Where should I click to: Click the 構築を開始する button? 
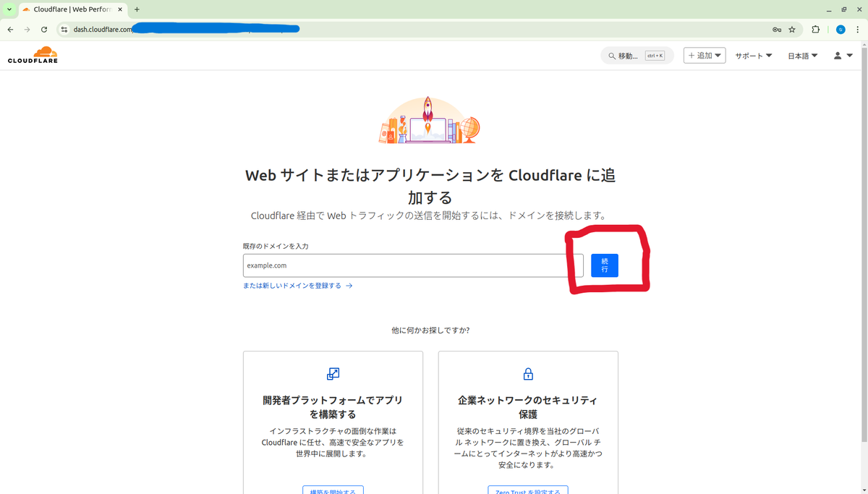pyautogui.click(x=333, y=490)
